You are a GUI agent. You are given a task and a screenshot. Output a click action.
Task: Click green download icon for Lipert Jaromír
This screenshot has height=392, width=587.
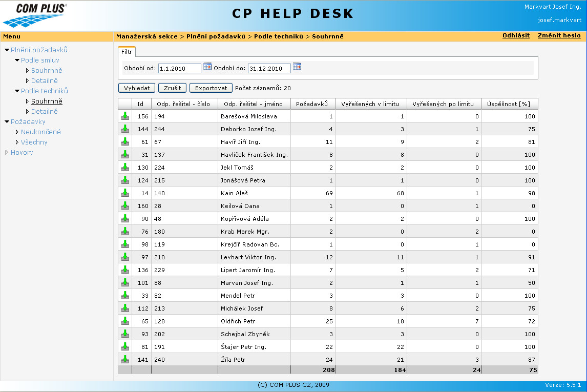pyautogui.click(x=125, y=270)
